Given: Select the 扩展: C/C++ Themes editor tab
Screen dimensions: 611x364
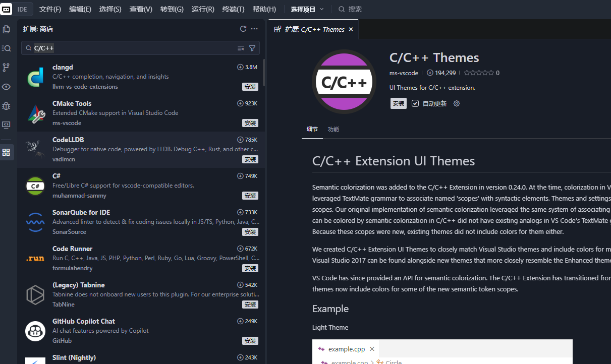Looking at the screenshot, I should [x=314, y=29].
